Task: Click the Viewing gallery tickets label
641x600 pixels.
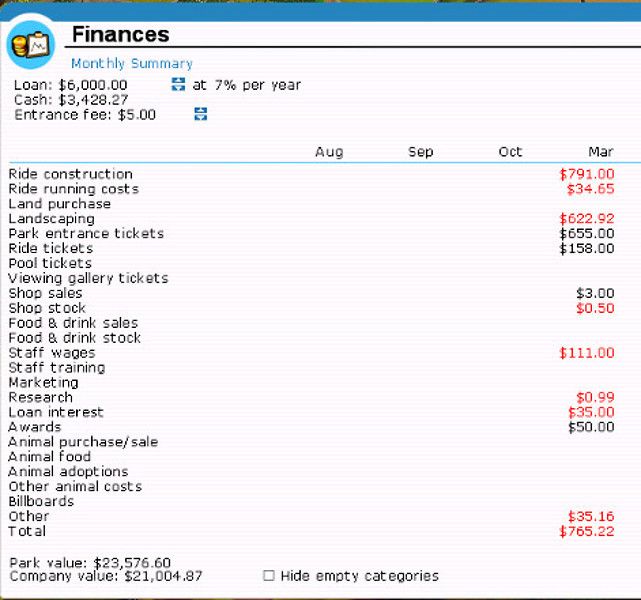Action: coord(88,278)
